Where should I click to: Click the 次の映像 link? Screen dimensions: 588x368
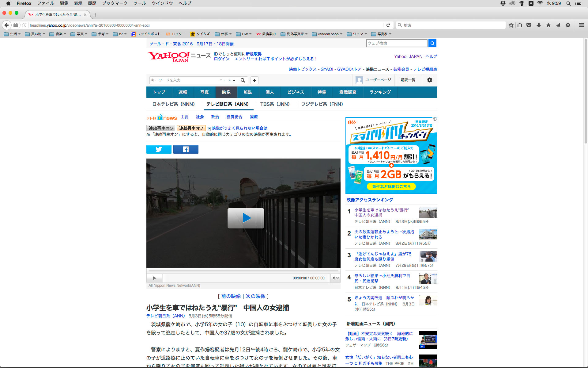click(255, 296)
